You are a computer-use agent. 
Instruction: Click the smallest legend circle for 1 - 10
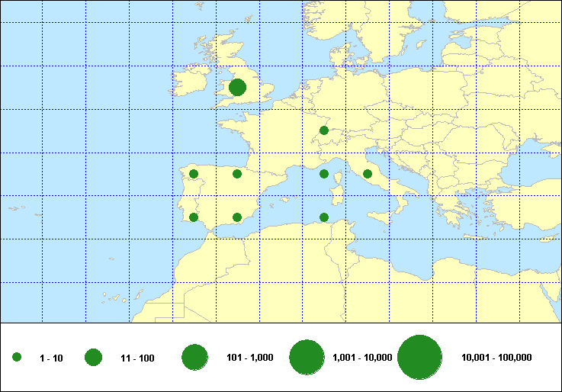pyautogui.click(x=17, y=358)
